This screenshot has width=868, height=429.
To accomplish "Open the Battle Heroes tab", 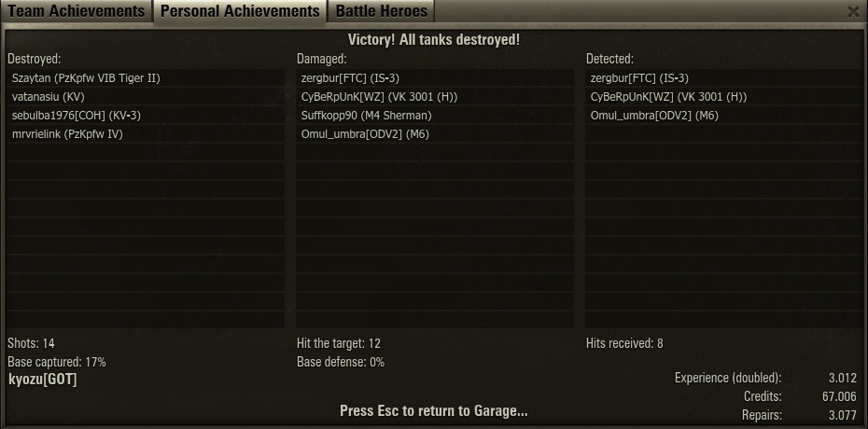I will (382, 11).
